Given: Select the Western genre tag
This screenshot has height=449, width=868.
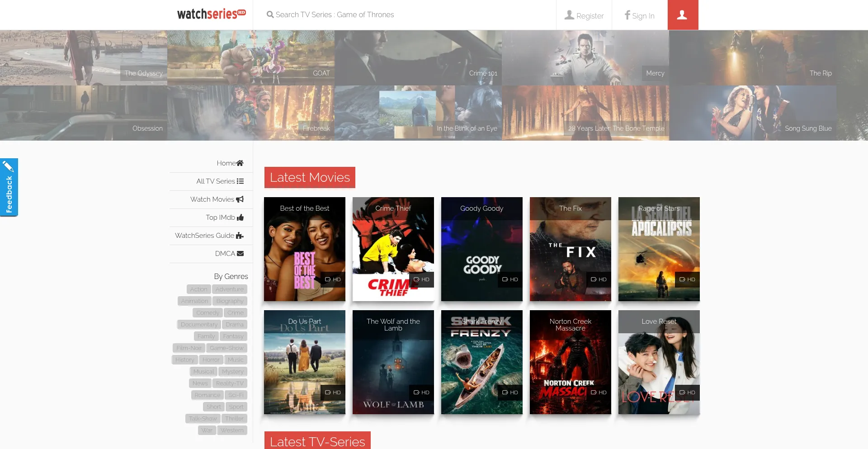Looking at the screenshot, I should click(x=232, y=430).
